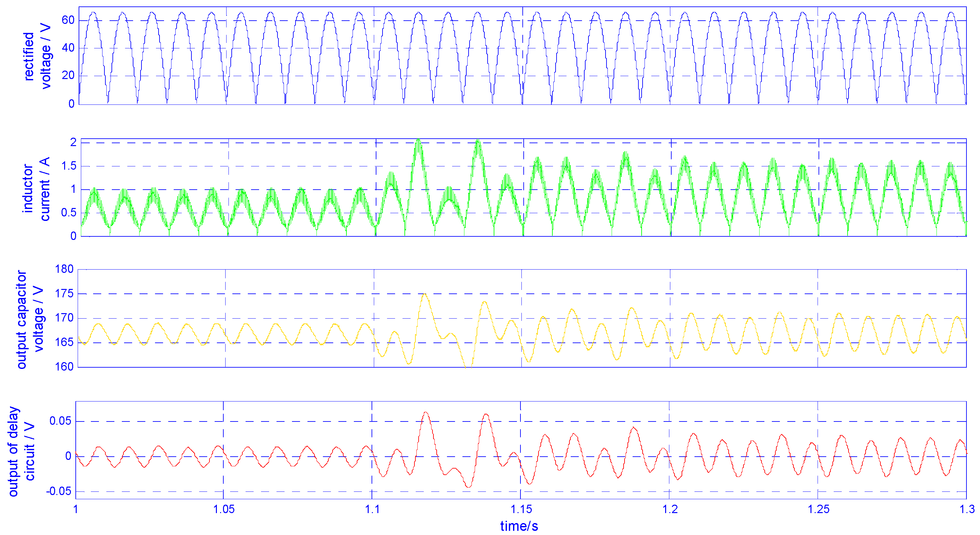The width and height of the screenshot is (980, 535).
Task: Click the highest green inductor current peak
Action: [419, 140]
